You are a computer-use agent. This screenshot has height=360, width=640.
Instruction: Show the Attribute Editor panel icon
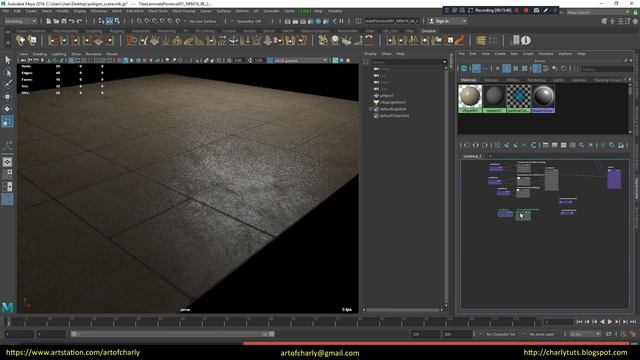(620, 21)
